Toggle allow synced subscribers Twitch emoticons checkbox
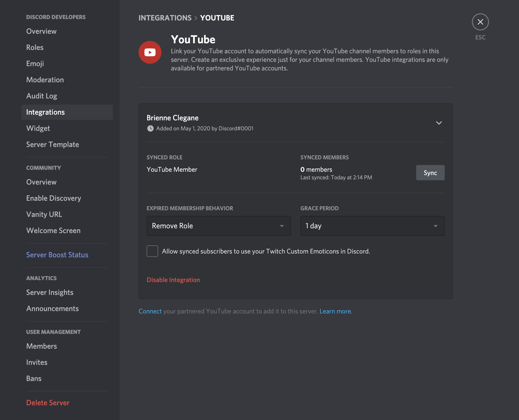The height and width of the screenshot is (420, 519). point(153,251)
